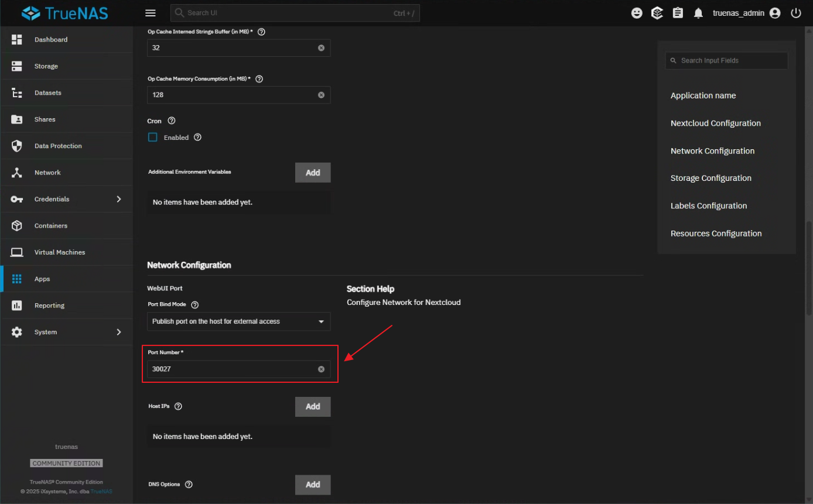Click the Data Protection shield icon
The height and width of the screenshot is (504, 813).
click(x=17, y=146)
